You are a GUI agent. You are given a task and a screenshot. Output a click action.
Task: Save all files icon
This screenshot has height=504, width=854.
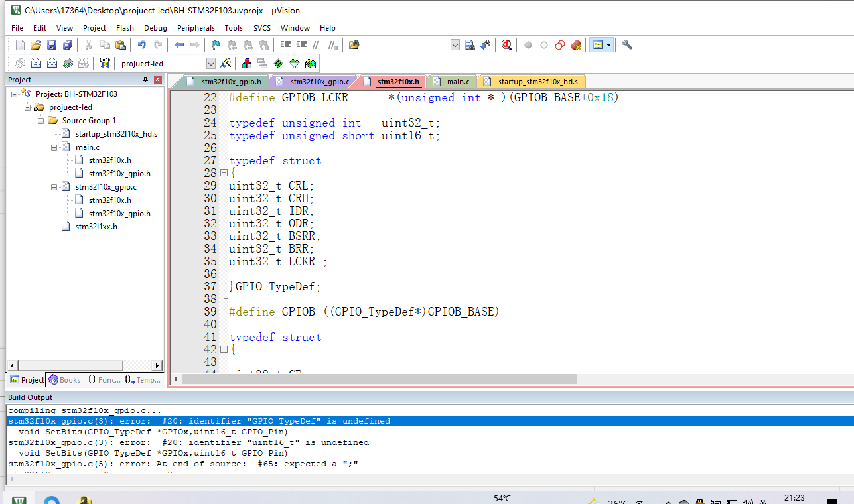click(x=68, y=45)
